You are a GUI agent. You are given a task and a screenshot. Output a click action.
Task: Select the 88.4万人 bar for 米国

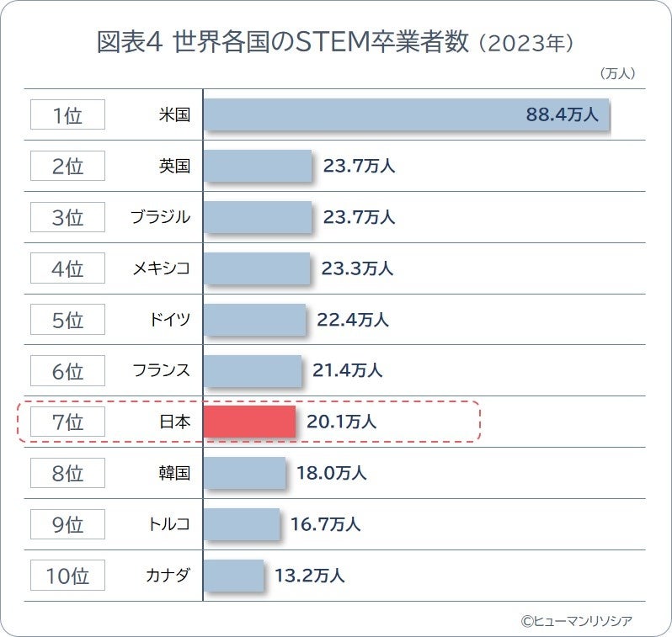click(406, 114)
